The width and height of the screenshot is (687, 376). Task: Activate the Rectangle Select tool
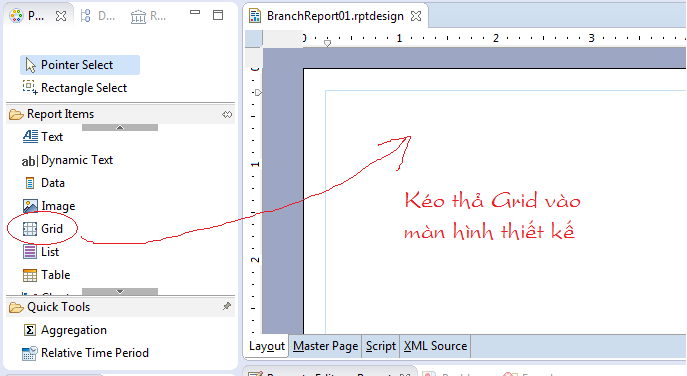pos(75,88)
